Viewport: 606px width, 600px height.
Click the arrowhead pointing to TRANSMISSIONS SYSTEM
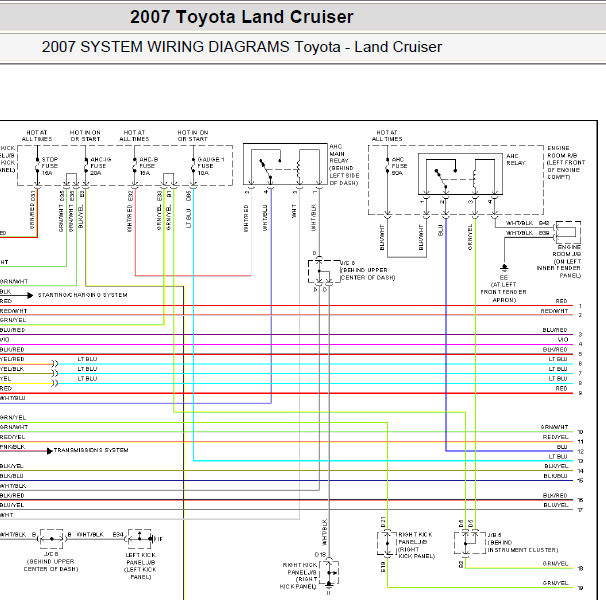pos(49,451)
